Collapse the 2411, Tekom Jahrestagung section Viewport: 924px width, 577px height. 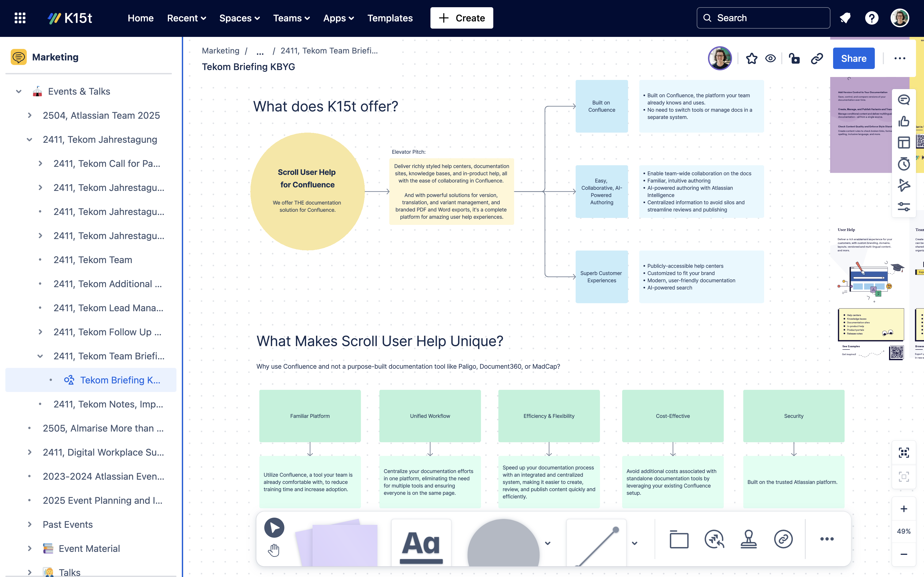(29, 140)
